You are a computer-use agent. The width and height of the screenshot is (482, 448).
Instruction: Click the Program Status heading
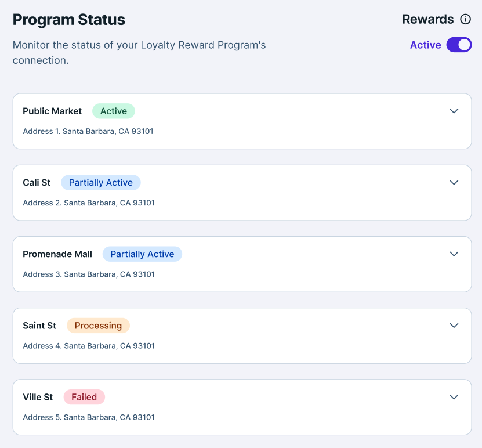[x=69, y=20]
